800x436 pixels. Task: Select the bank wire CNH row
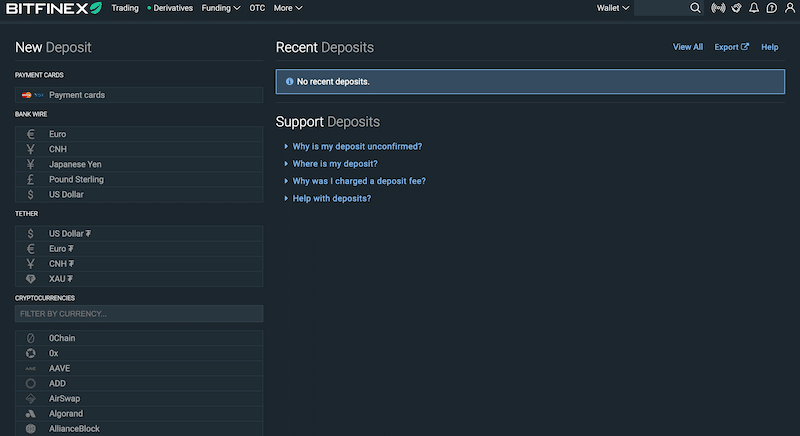pos(139,149)
